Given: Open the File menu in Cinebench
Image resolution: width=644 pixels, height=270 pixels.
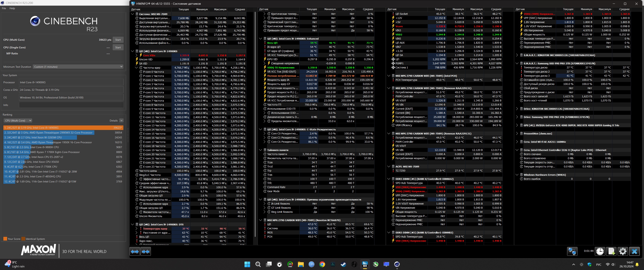Looking at the screenshot, I should [x=4, y=8].
